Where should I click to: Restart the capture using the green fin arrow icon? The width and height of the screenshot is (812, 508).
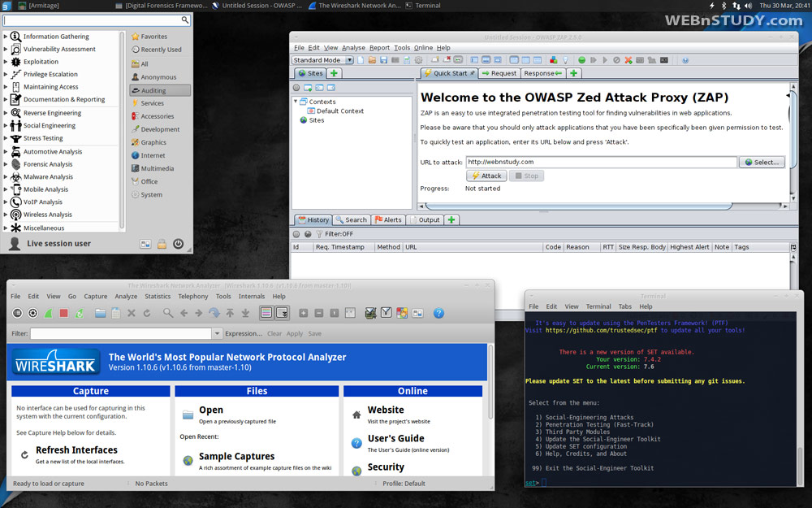[x=80, y=313]
